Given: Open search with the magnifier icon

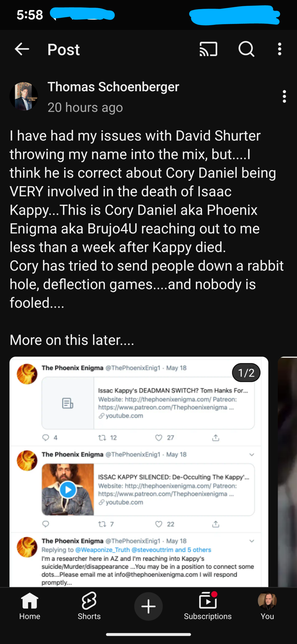Looking at the screenshot, I should tap(246, 49).
